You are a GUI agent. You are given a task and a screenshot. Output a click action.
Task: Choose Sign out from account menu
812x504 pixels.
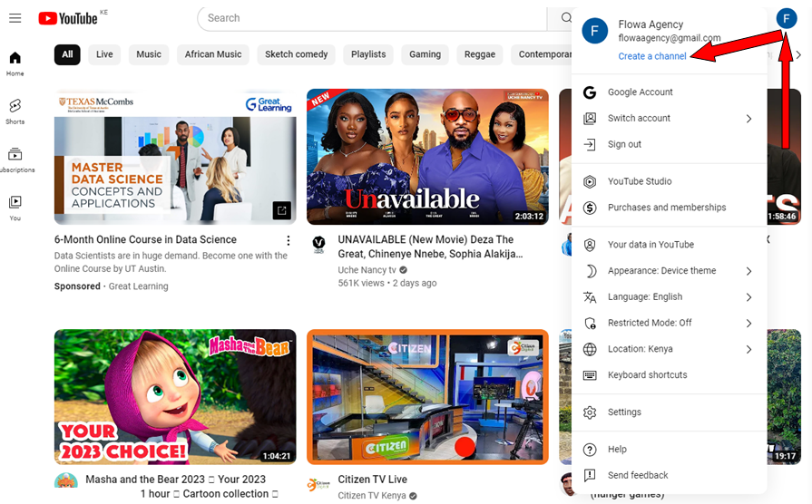(x=624, y=144)
